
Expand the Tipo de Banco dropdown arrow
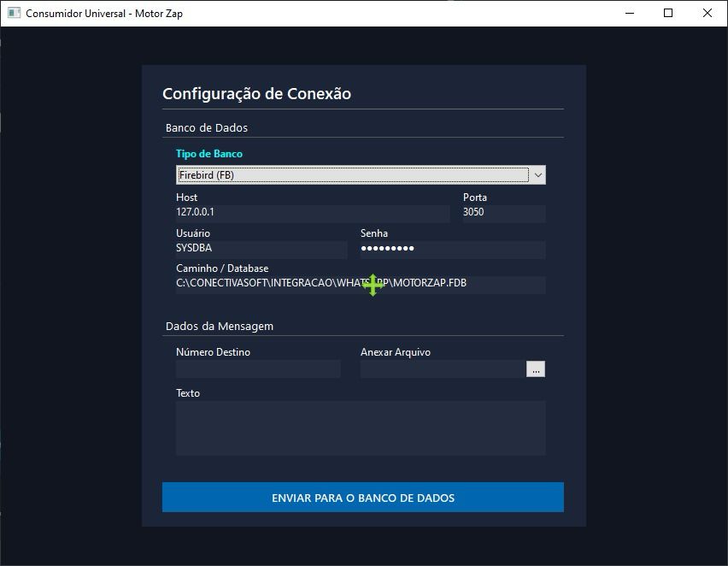coord(537,175)
